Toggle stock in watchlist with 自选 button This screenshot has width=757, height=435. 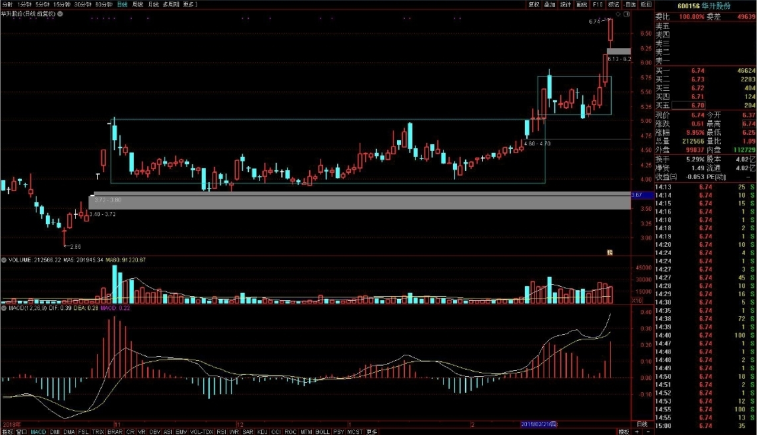click(x=632, y=4)
